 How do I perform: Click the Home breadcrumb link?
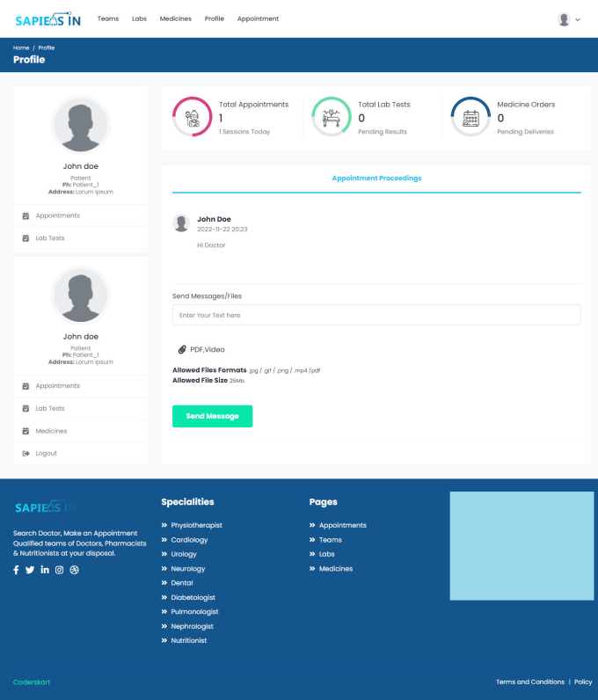pyautogui.click(x=21, y=47)
